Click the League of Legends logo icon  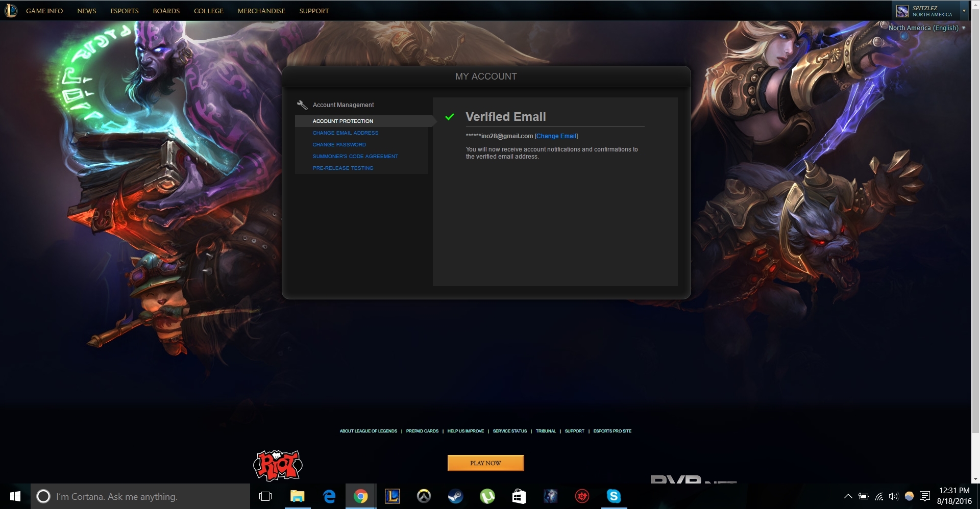pyautogui.click(x=11, y=10)
